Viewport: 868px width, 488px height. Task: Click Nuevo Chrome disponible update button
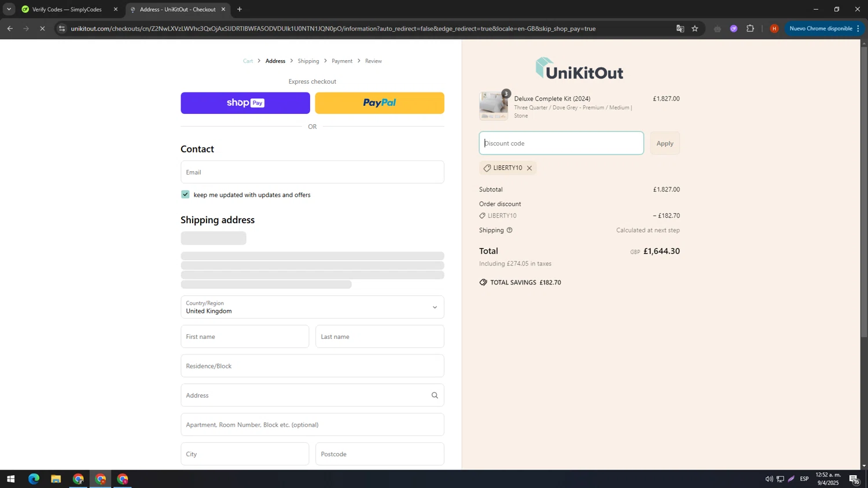(x=825, y=28)
